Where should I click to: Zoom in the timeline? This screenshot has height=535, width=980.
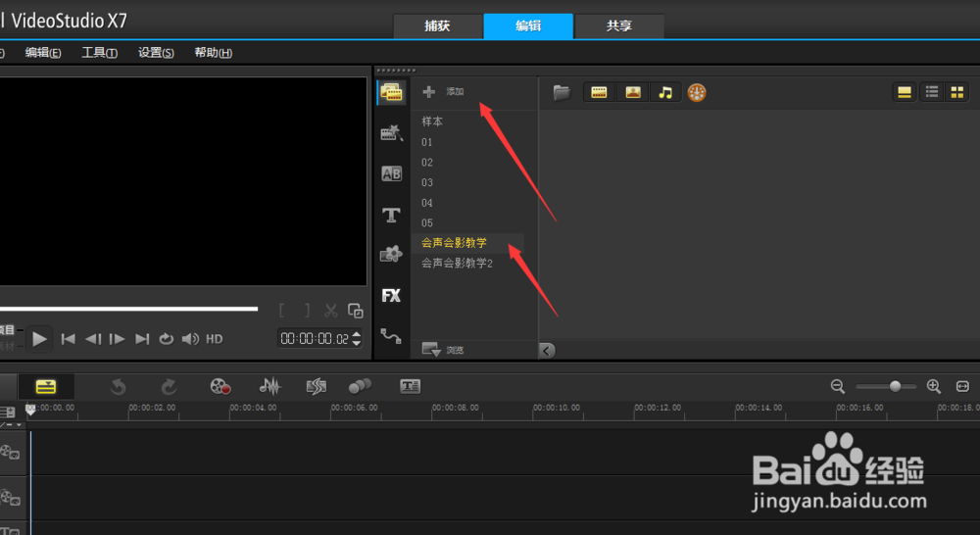coord(934,387)
